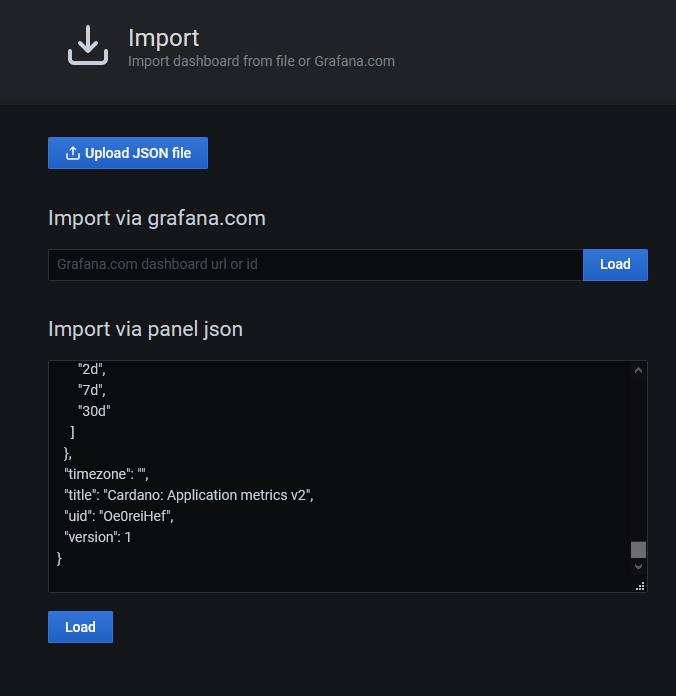The width and height of the screenshot is (676, 696).
Task: Click the "Import via grafana.com" heading
Action: [157, 218]
